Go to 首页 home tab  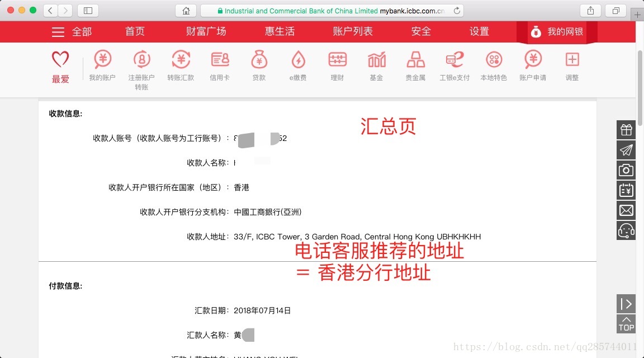tap(135, 32)
